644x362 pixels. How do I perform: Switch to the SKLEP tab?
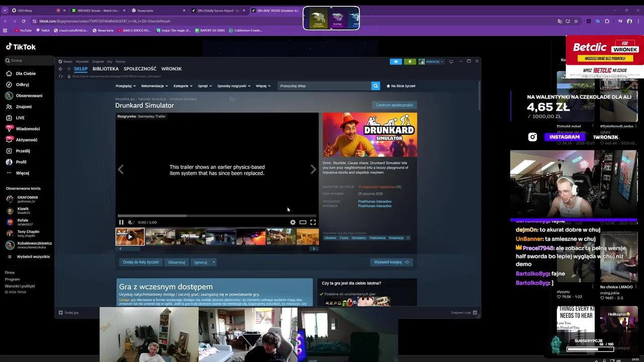pos(80,69)
